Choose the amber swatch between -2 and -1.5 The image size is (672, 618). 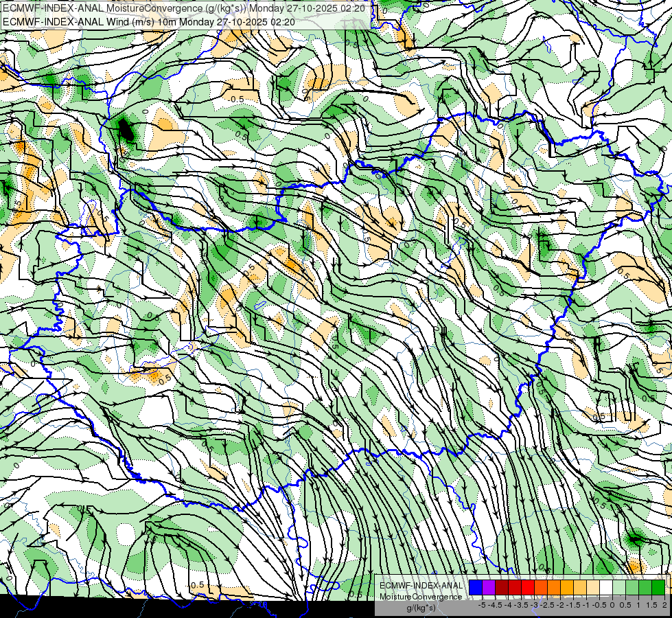point(567,587)
